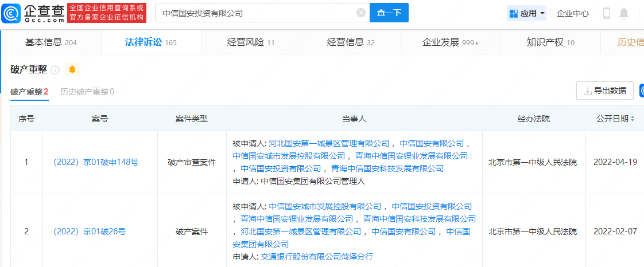This screenshot has width=644, height=267.
Task: Open the 经营信息 tab
Action: pos(350,42)
